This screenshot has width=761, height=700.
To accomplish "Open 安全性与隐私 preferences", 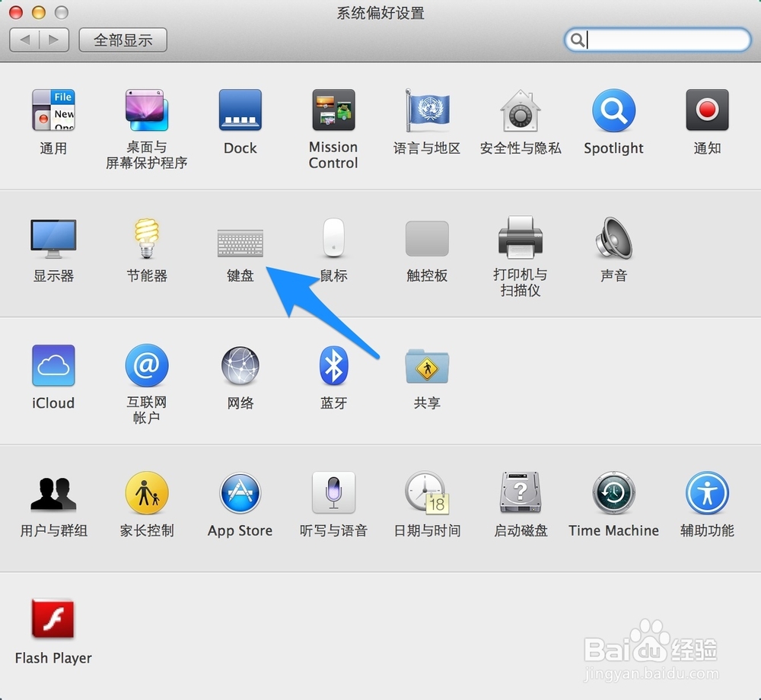I will [x=521, y=110].
